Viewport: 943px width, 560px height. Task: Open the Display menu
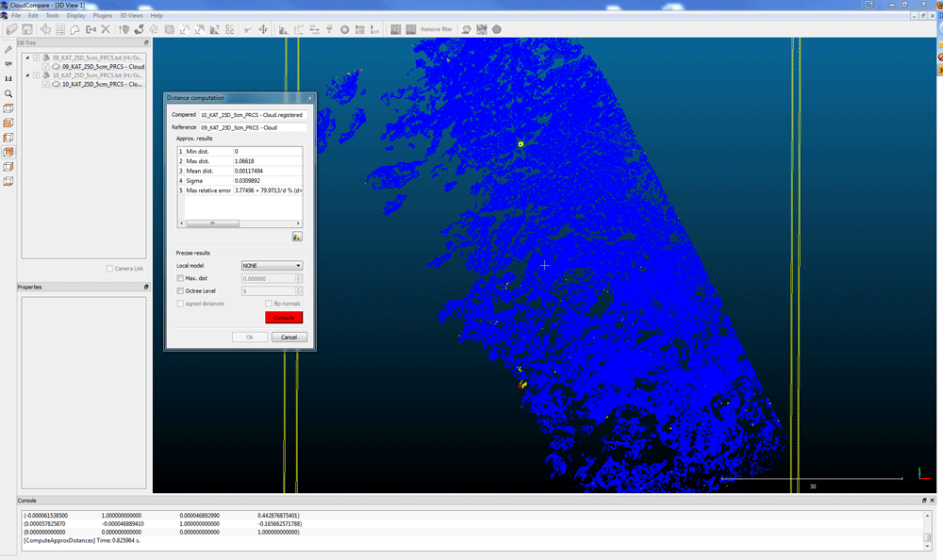coord(75,15)
